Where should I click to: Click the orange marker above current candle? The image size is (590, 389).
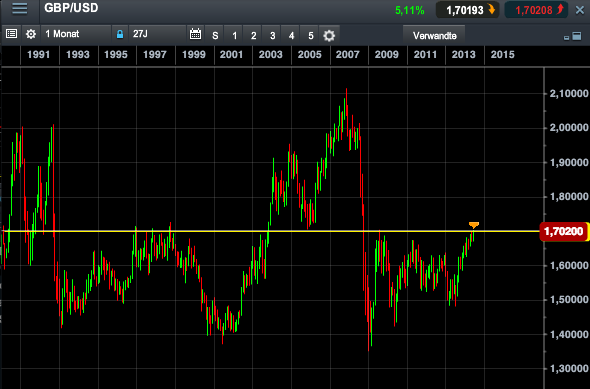(x=474, y=225)
